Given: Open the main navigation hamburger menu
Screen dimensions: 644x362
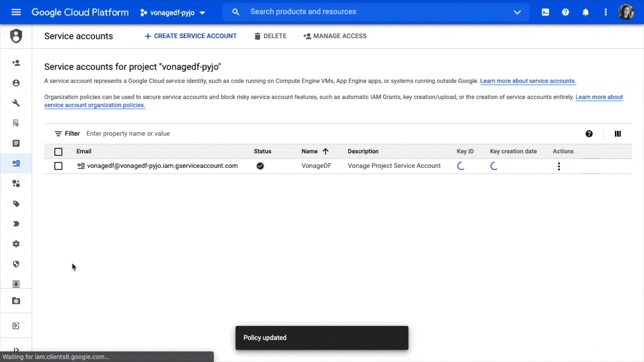Looking at the screenshot, I should point(16,12).
